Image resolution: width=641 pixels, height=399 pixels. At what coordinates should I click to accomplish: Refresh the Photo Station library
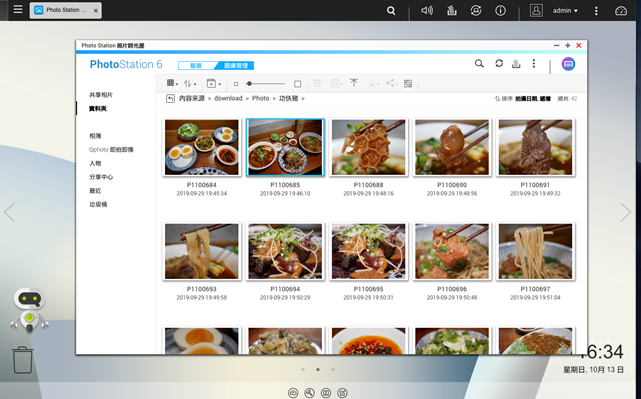(499, 63)
